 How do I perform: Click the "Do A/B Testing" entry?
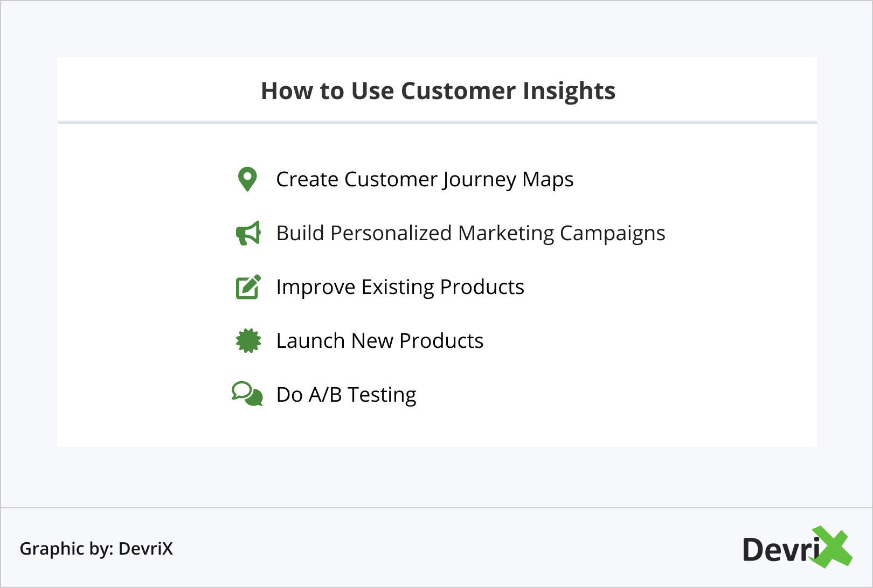[x=346, y=395]
